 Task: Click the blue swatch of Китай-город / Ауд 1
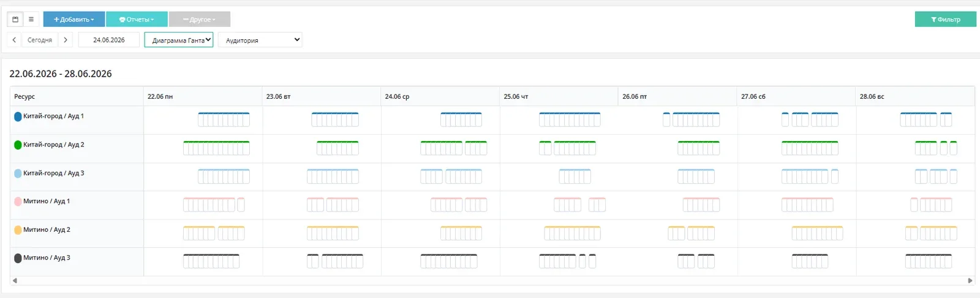pyautogui.click(x=18, y=117)
